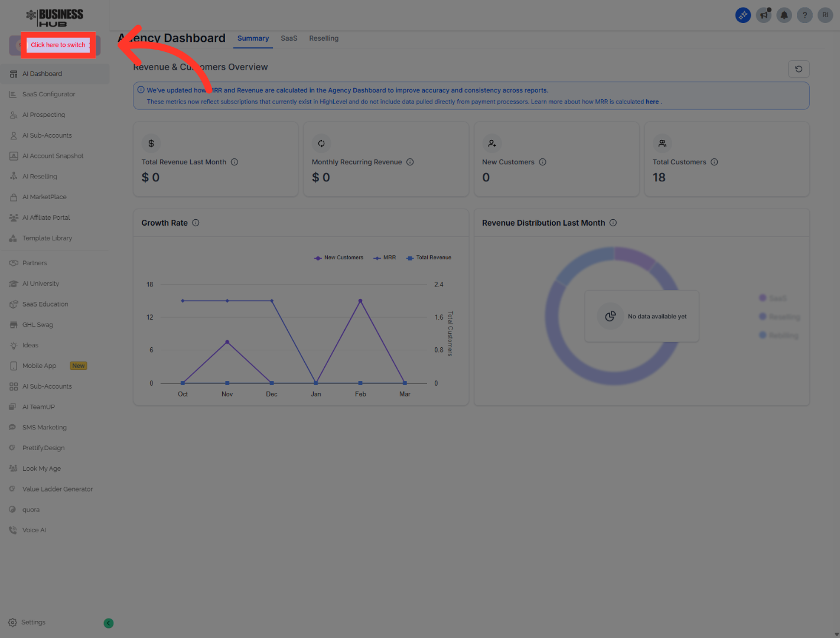The height and width of the screenshot is (638, 840).
Task: Toggle Total Revenue series in legend
Action: coord(429,258)
